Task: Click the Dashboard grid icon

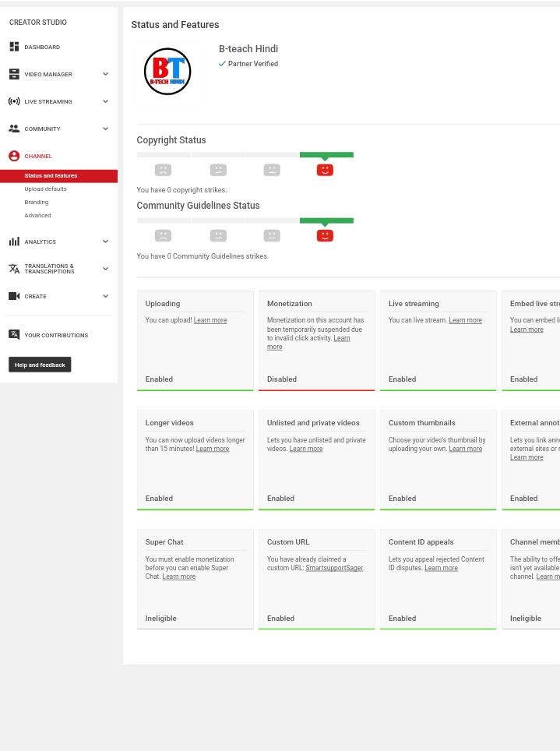Action: click(14, 47)
